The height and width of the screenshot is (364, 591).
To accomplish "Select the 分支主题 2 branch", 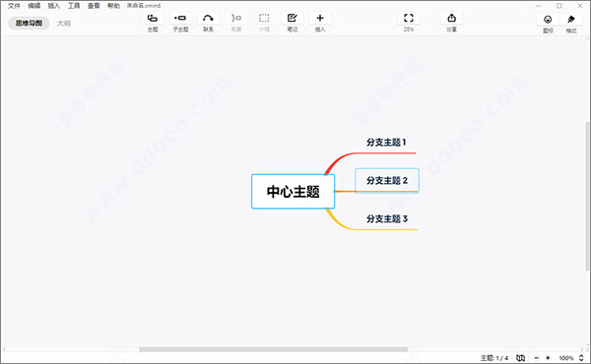I will point(387,180).
